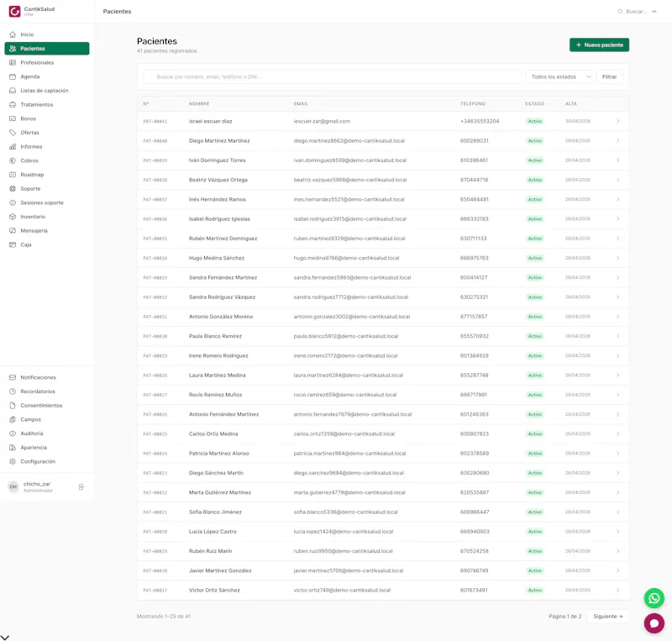Viewport: 672px width, 641px height.
Task: Open the Soporte lifebuoy icon
Action: 13,189
